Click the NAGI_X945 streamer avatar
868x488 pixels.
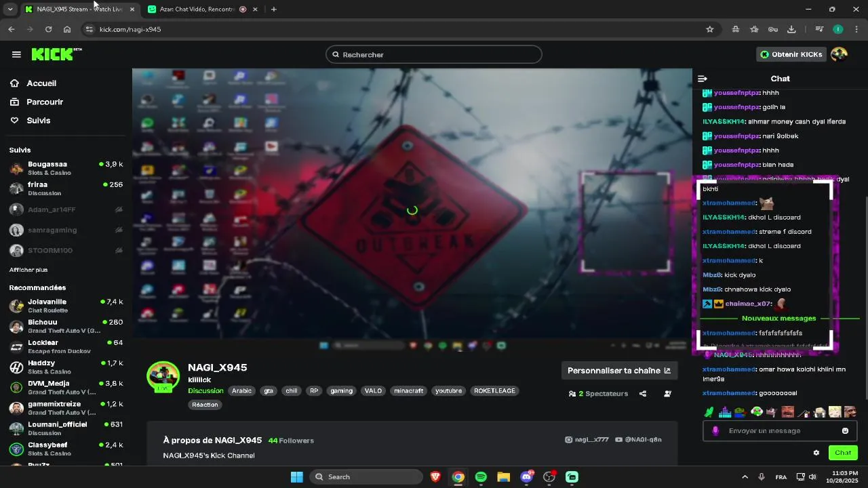click(163, 377)
